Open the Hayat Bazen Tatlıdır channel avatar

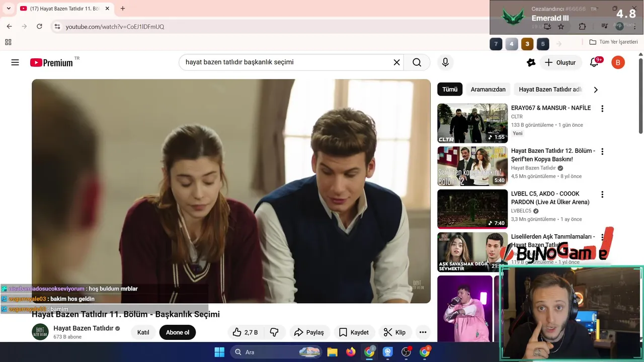pyautogui.click(x=40, y=332)
